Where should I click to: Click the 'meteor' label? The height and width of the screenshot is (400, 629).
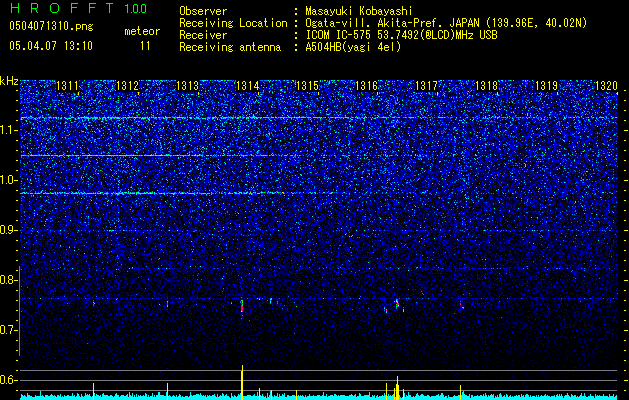click(142, 31)
